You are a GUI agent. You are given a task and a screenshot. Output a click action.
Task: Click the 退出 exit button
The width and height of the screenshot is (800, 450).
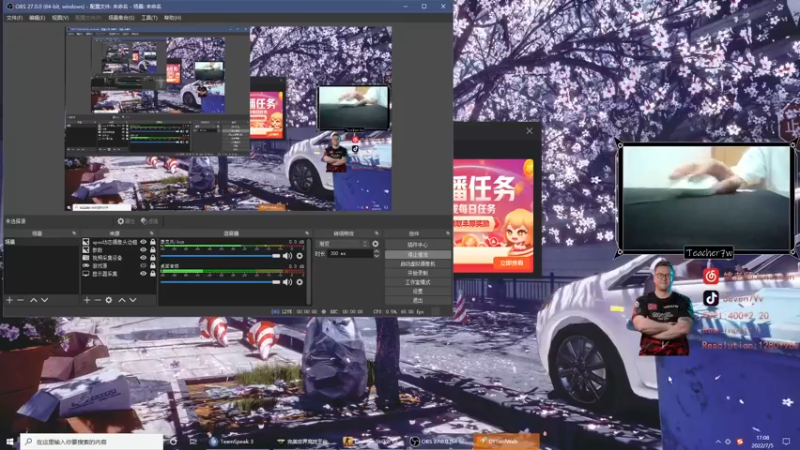(418, 300)
